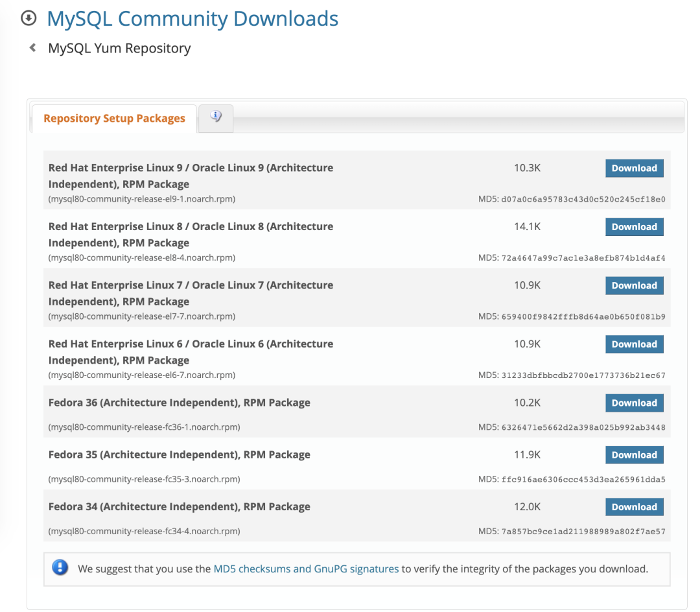This screenshot has height=612, width=700.
Task: Click MD5 hash d07a0c6a95783c43d0c520c245cf18e0
Action: tap(583, 200)
